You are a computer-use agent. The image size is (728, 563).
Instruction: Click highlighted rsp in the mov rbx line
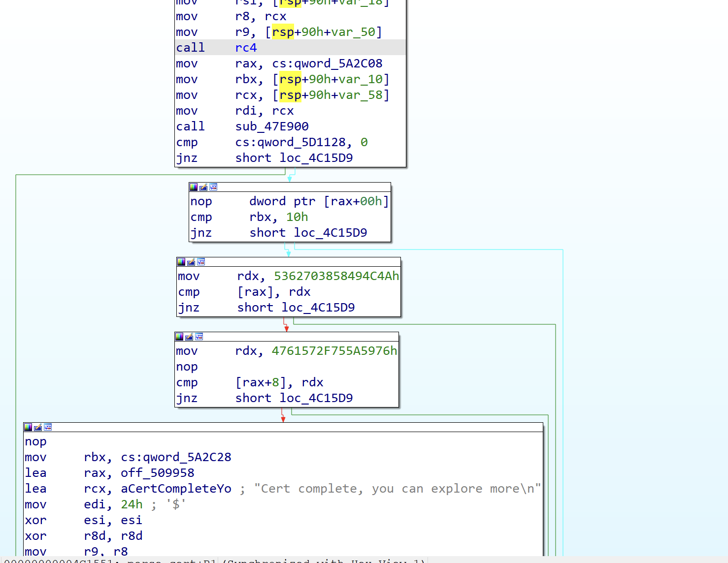pos(290,79)
